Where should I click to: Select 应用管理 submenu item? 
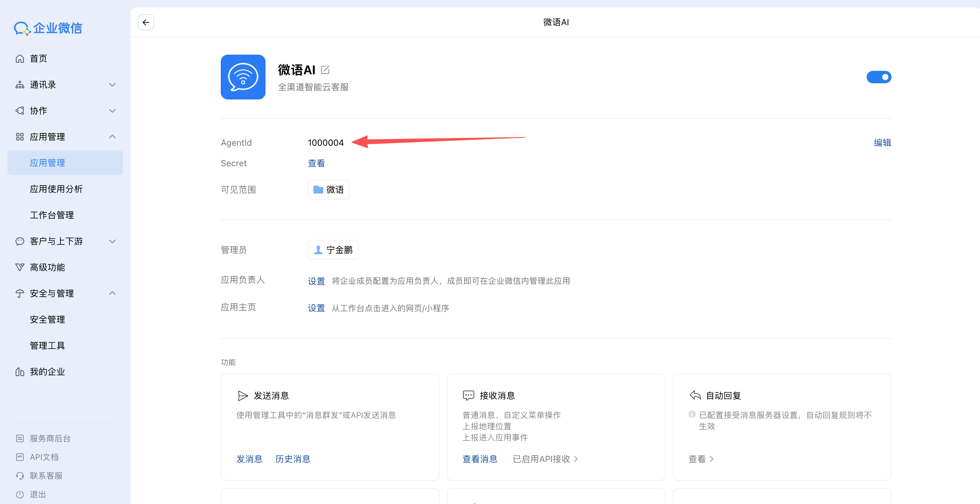pos(65,163)
